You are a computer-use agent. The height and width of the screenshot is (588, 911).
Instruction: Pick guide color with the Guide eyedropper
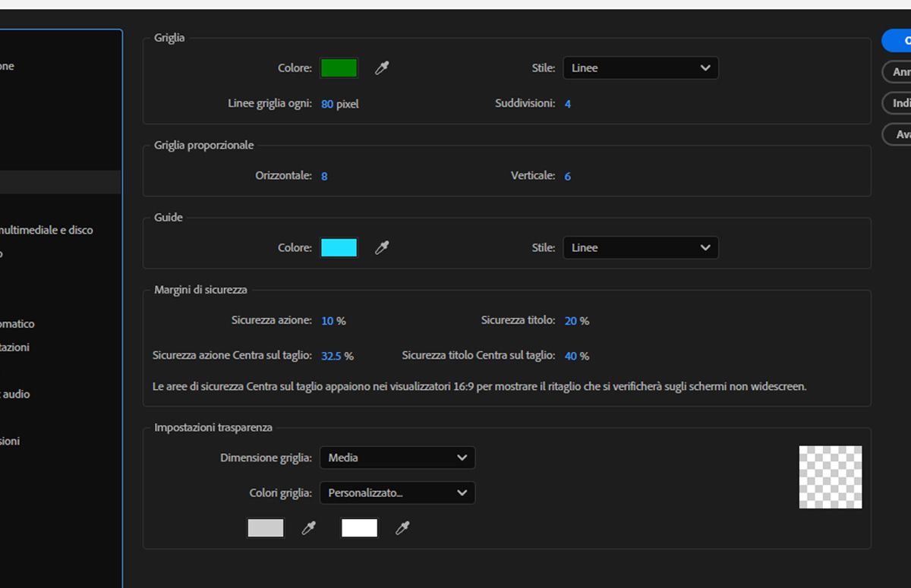382,247
